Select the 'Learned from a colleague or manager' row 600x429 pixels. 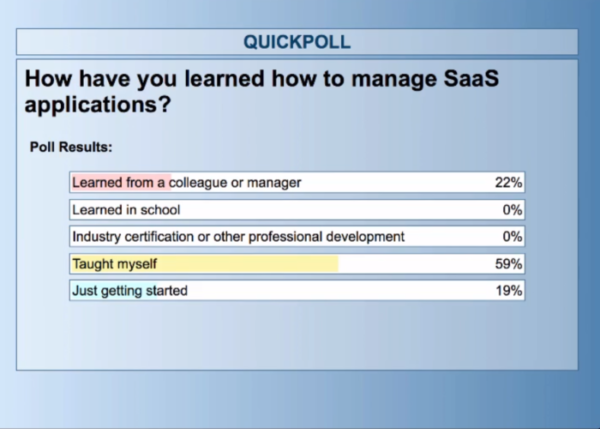point(297,182)
